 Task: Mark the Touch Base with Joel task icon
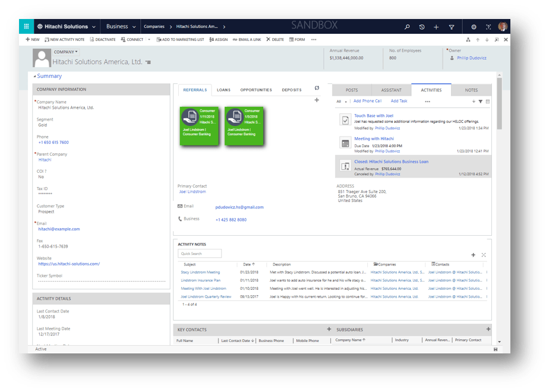coord(345,120)
